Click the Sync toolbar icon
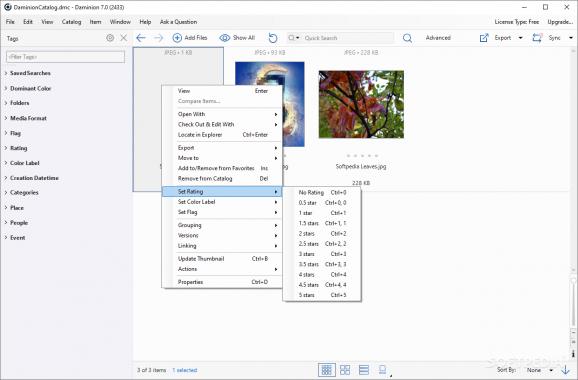This screenshot has width=578, height=380. click(537, 38)
